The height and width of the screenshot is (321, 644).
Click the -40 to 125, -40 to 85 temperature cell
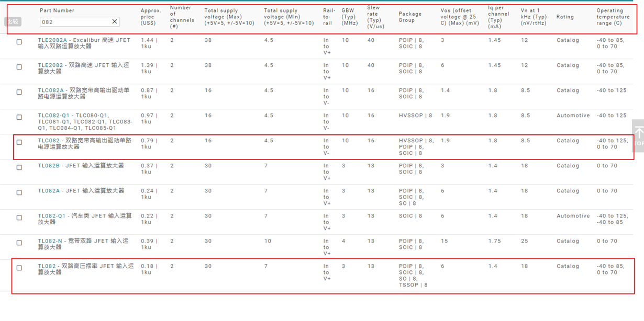pos(612,219)
